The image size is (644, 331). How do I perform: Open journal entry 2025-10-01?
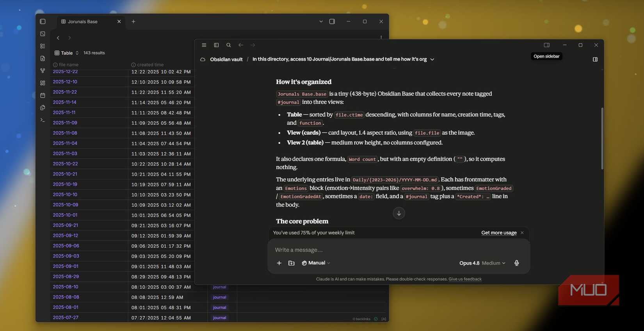65,215
